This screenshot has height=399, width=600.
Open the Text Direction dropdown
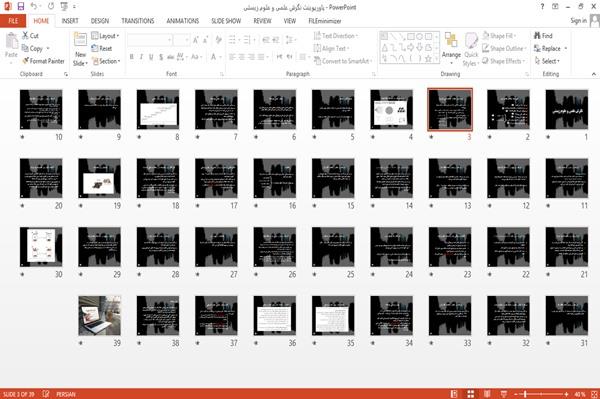point(336,36)
